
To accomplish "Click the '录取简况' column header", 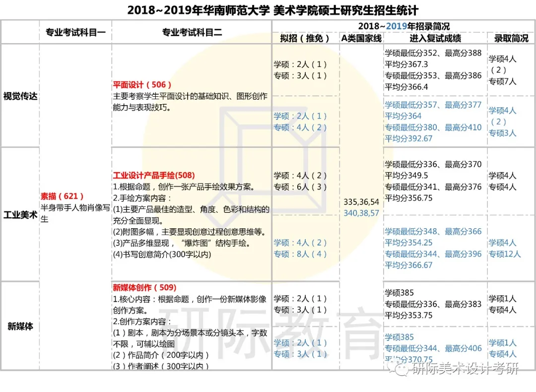I will [511, 38].
